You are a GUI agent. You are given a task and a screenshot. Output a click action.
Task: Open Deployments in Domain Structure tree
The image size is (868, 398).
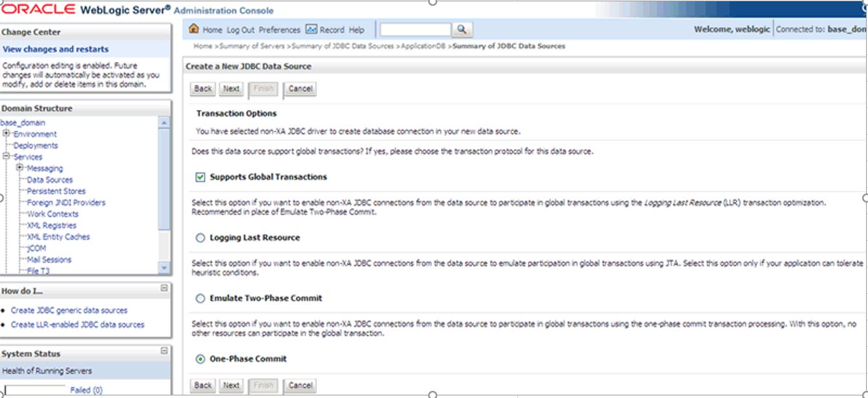36,146
